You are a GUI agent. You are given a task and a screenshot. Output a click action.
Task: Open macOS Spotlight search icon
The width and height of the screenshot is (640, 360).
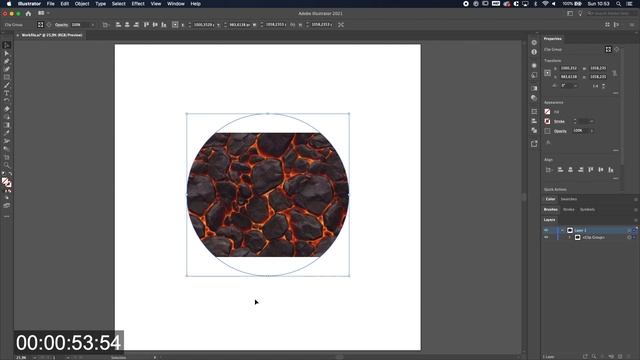[x=618, y=4]
